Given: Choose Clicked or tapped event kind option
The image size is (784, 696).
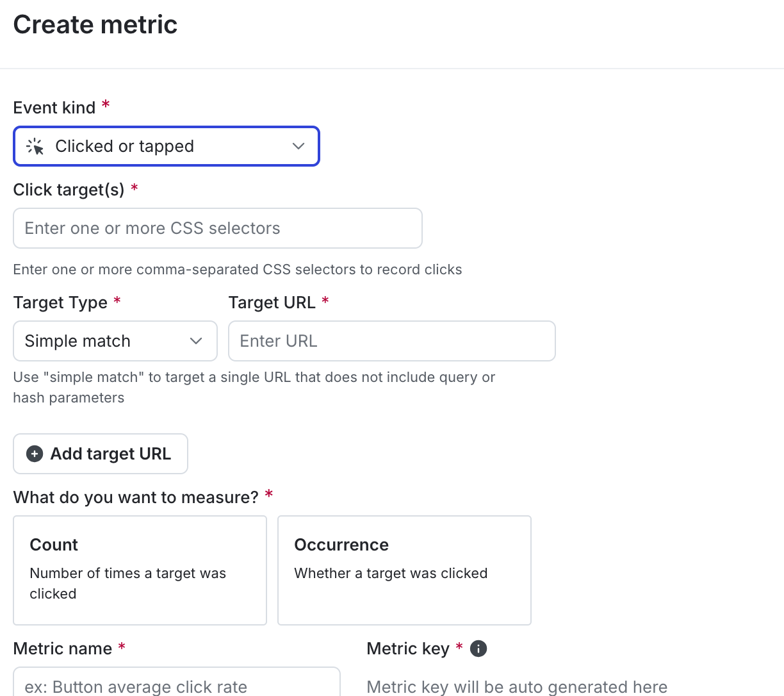Looking at the screenshot, I should (167, 146).
